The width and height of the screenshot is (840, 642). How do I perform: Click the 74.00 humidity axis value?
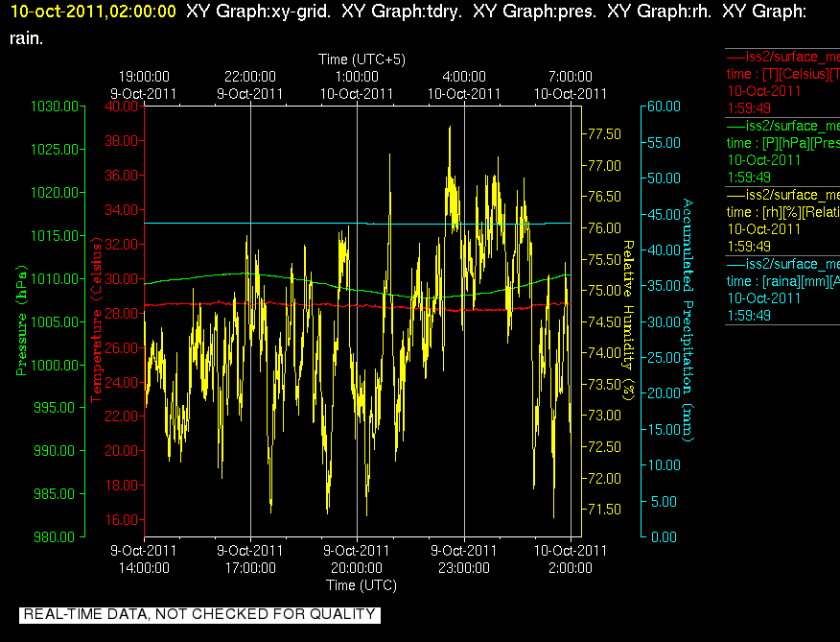pyautogui.click(x=605, y=353)
